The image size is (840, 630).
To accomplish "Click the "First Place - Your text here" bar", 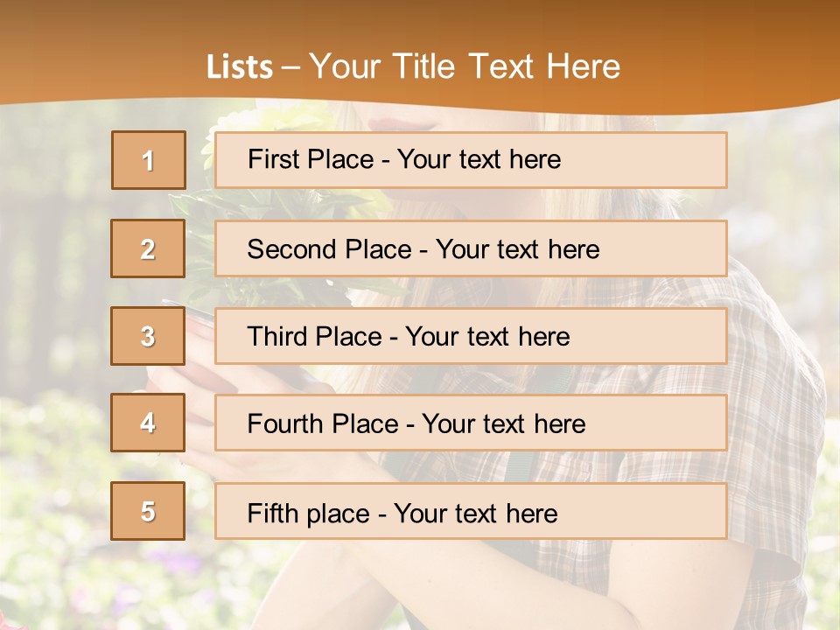I will 471,160.
